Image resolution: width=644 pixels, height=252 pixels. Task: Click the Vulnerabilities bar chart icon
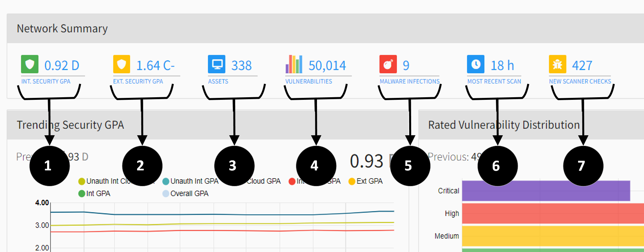tap(294, 64)
